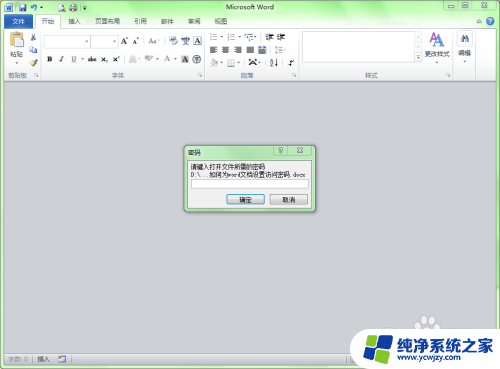Center align text
The height and width of the screenshot is (369, 500).
[x=226, y=50]
